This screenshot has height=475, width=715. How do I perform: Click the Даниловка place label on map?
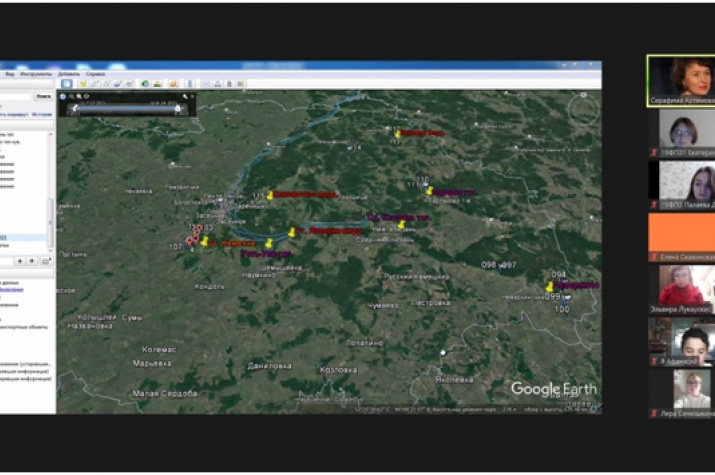coord(269,366)
